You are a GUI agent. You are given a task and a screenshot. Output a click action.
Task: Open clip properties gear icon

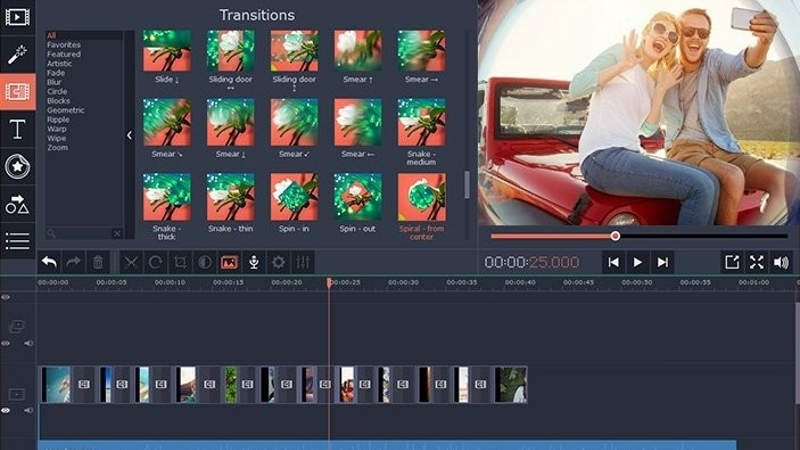(279, 262)
